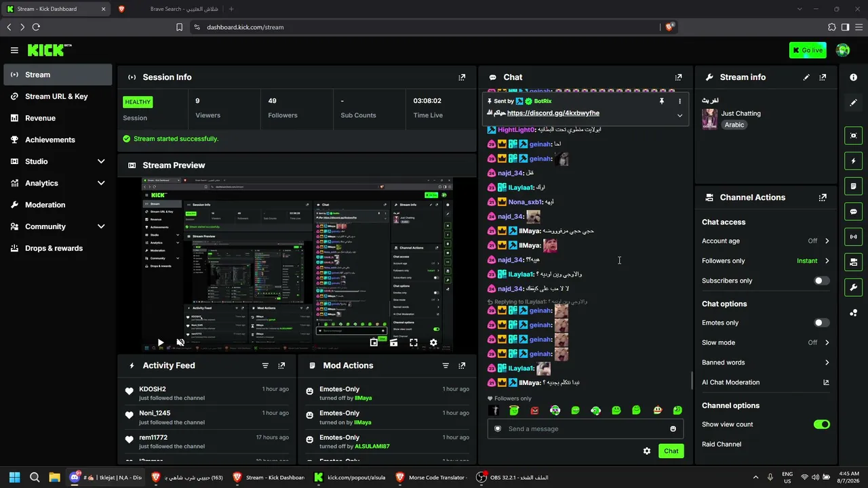Filter the Activity Feed list
868x488 pixels.
(x=265, y=365)
